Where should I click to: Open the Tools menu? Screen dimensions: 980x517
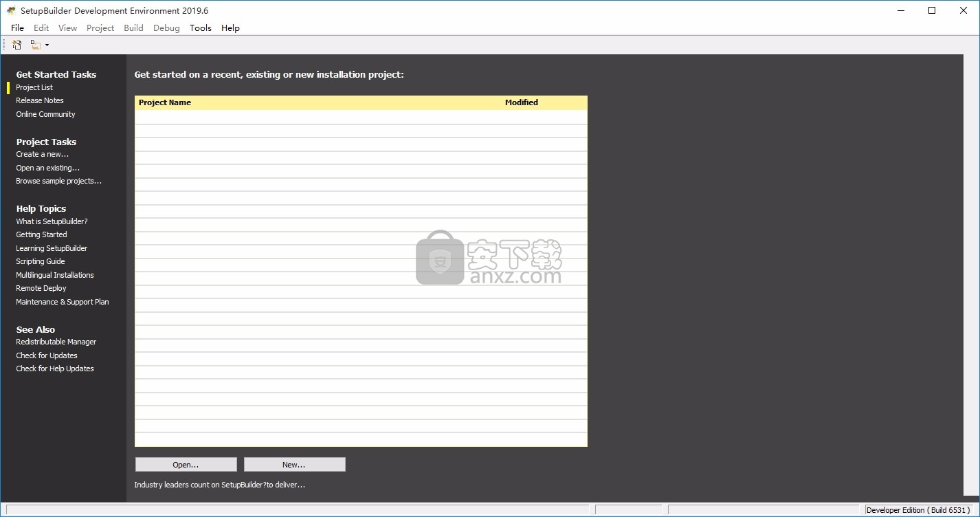(201, 28)
